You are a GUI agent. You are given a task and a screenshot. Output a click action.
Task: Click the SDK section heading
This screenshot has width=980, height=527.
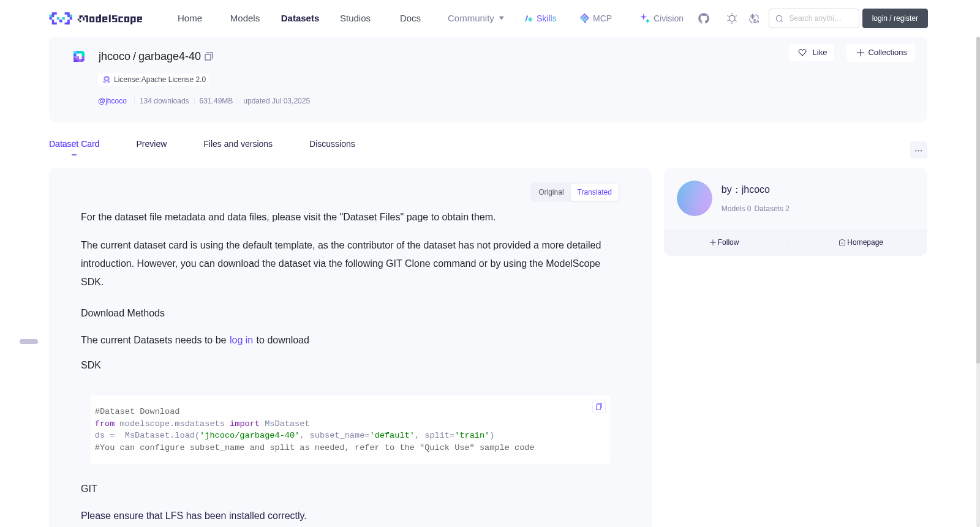click(91, 365)
